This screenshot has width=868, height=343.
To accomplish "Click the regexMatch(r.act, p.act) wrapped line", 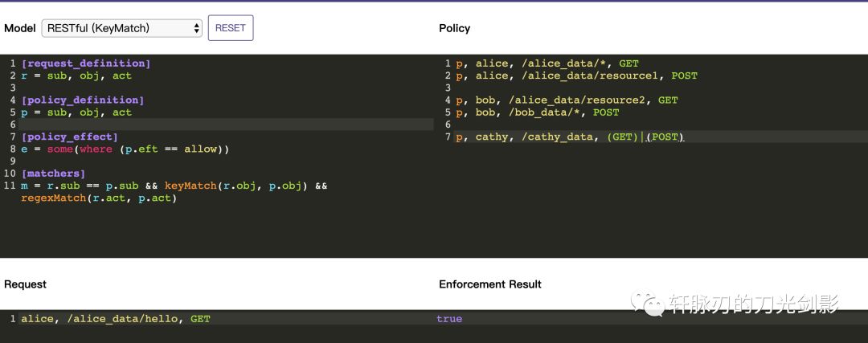I will click(x=98, y=198).
